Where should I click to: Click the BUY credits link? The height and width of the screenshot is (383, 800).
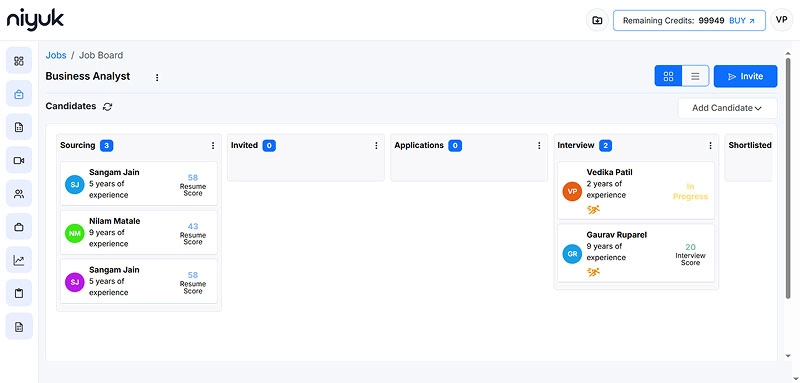[x=742, y=21]
